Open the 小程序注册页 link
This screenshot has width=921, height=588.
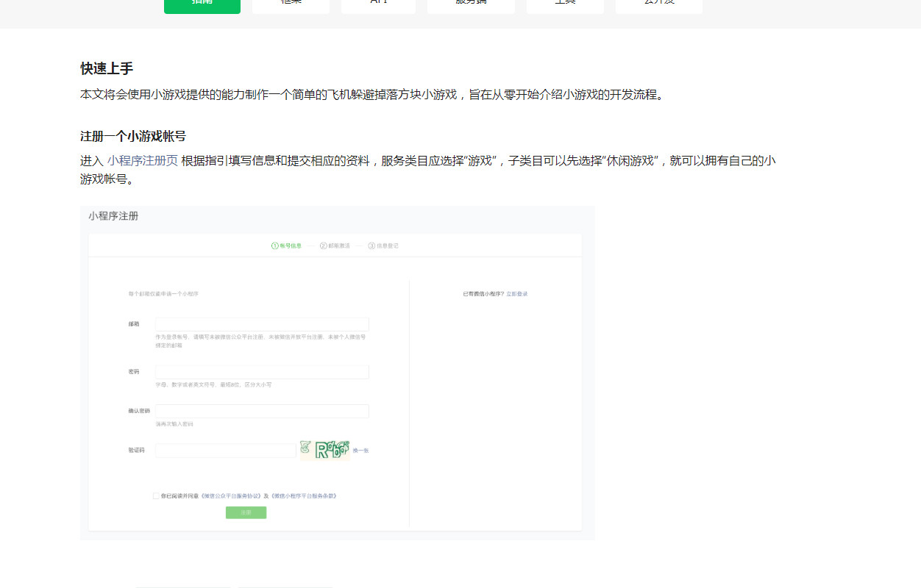click(143, 161)
